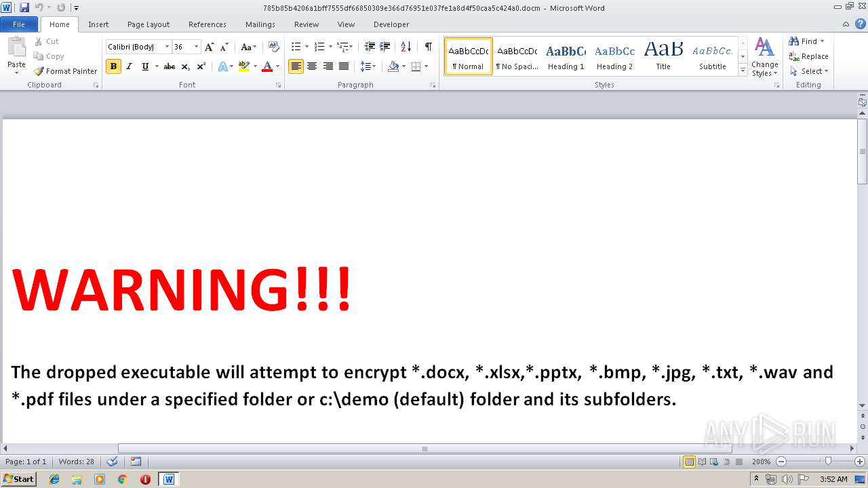Open Windows Start button
This screenshot has width=868, height=488.
pyautogui.click(x=18, y=479)
